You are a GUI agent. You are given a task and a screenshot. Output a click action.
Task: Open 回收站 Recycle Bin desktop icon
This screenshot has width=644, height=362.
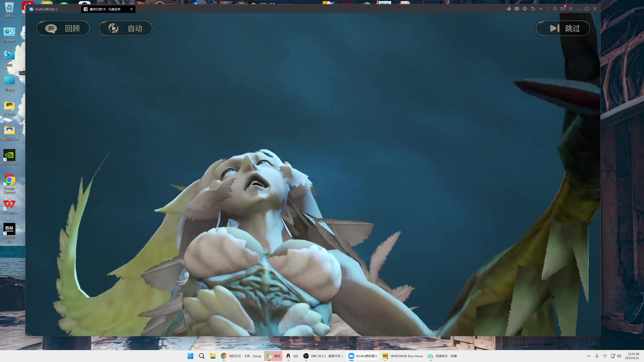(x=9, y=10)
